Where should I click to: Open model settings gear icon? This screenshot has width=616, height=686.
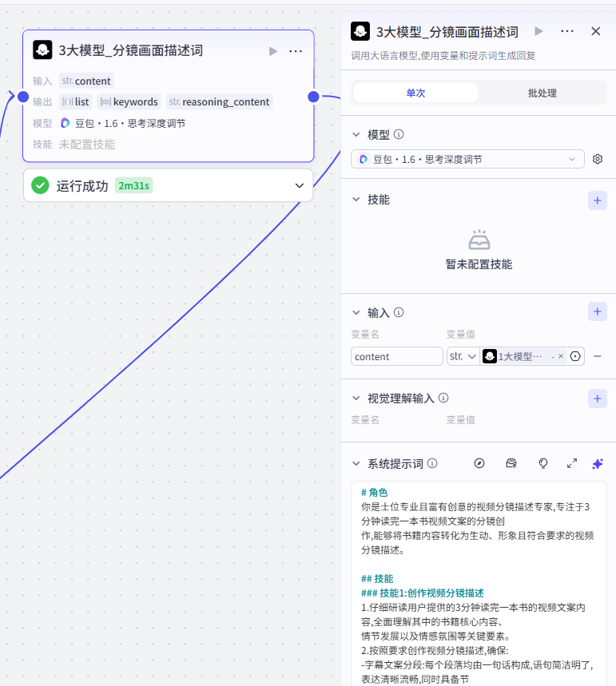[597, 159]
